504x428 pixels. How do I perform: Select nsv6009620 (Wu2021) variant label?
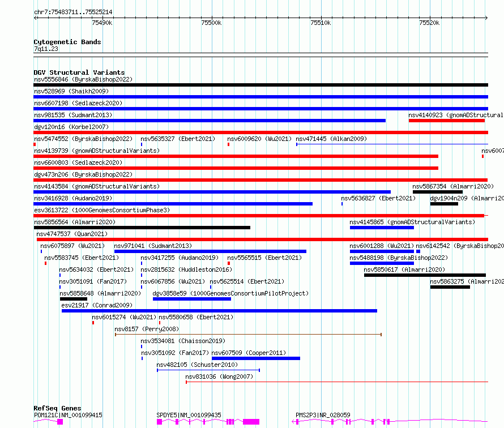(259, 139)
